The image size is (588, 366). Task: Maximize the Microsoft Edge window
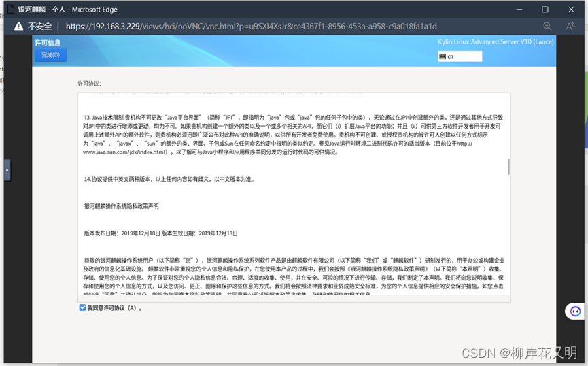coord(545,10)
